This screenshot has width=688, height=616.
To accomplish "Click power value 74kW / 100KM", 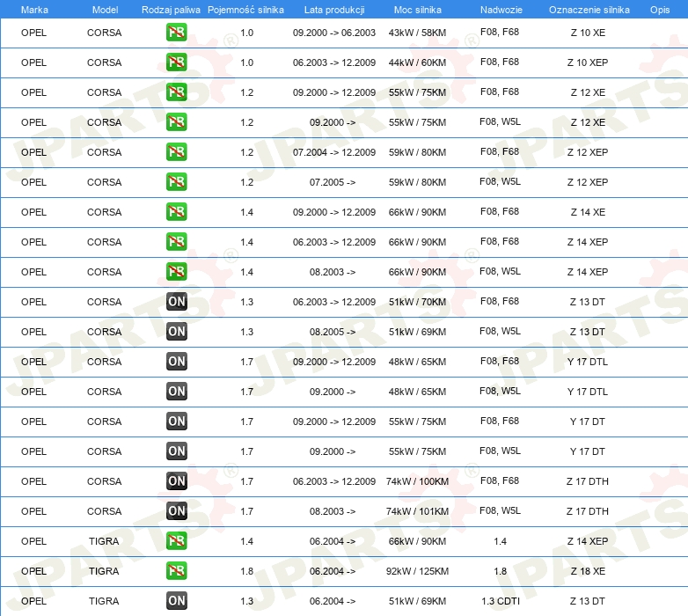I will pos(417,481).
